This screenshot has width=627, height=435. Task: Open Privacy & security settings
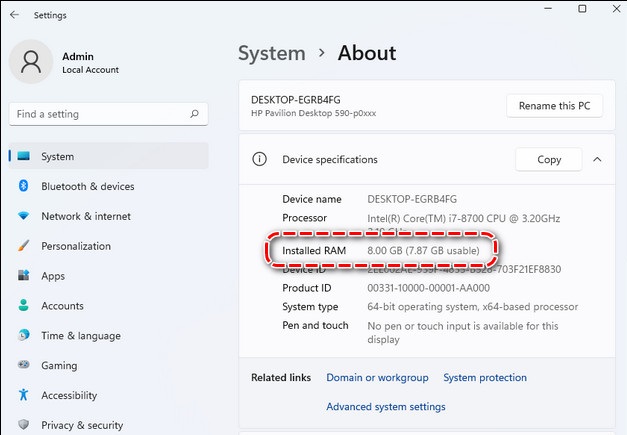pos(82,425)
